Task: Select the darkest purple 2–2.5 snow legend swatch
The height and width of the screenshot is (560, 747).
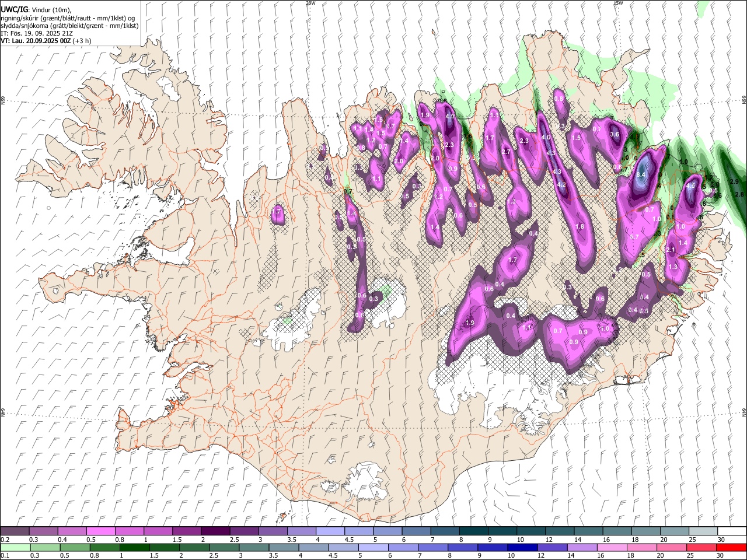Action: tap(215, 531)
